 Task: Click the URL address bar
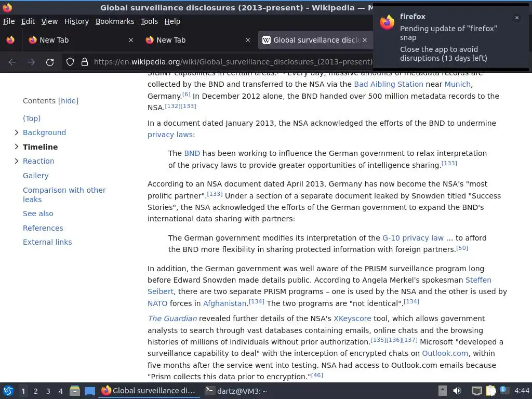click(x=233, y=62)
